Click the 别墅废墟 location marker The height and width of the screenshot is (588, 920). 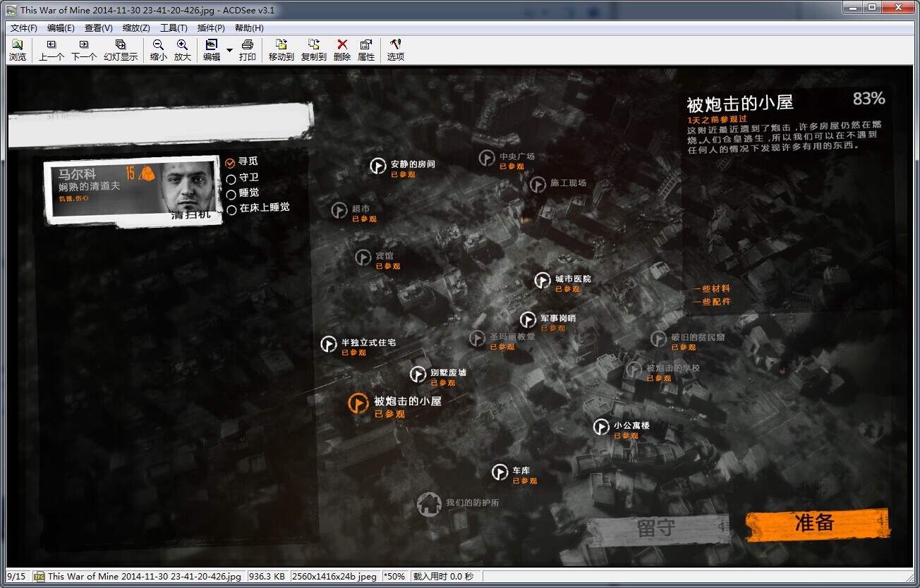click(x=418, y=374)
